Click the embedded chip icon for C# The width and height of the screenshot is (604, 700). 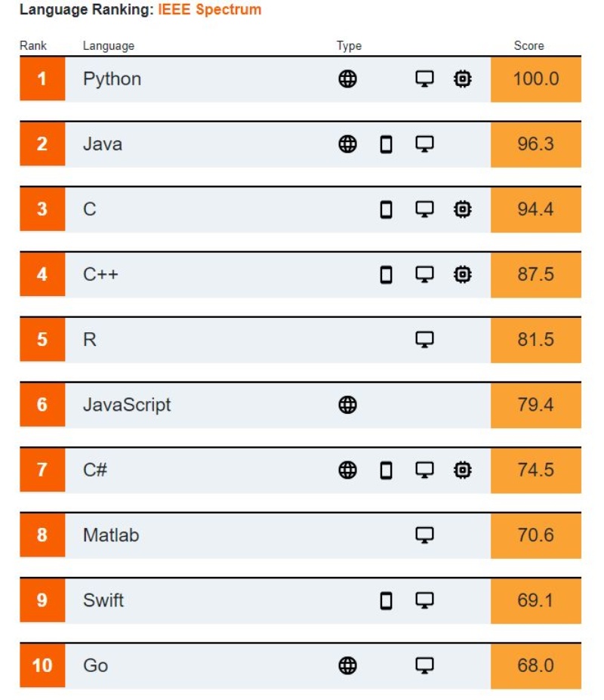[x=462, y=470]
